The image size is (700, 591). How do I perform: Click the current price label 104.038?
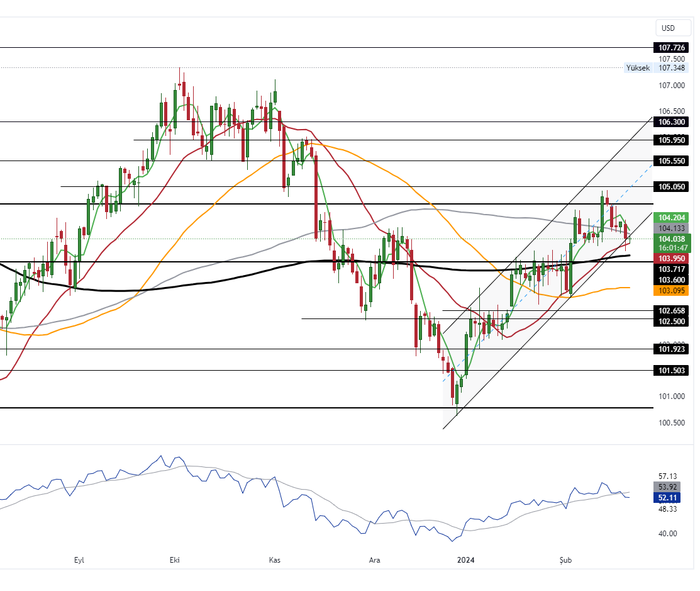pyautogui.click(x=672, y=239)
